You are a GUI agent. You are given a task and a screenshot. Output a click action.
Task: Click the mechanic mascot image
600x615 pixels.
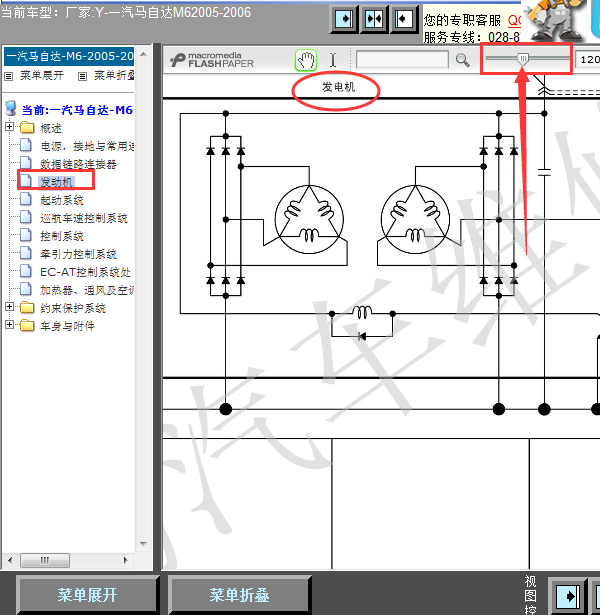(555, 20)
